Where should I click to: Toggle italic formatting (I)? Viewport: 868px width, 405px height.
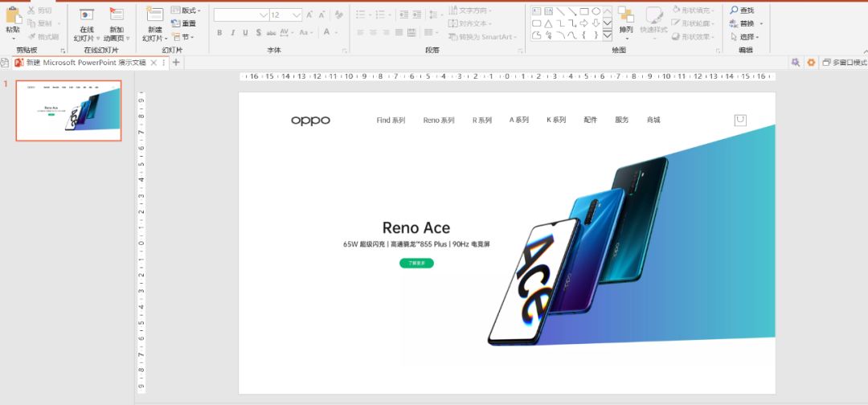pyautogui.click(x=233, y=33)
